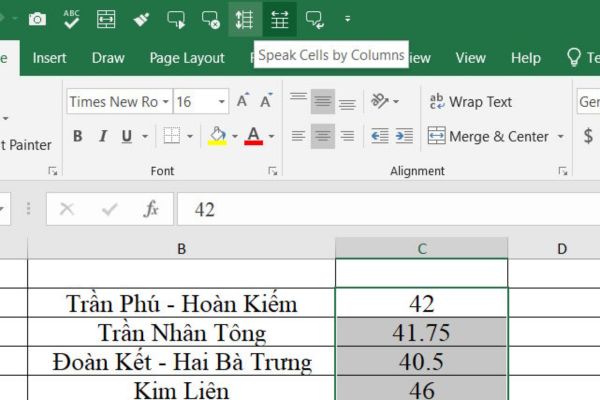Viewport: 600px width, 400px height.
Task: Open the Help tab
Action: pyautogui.click(x=526, y=58)
